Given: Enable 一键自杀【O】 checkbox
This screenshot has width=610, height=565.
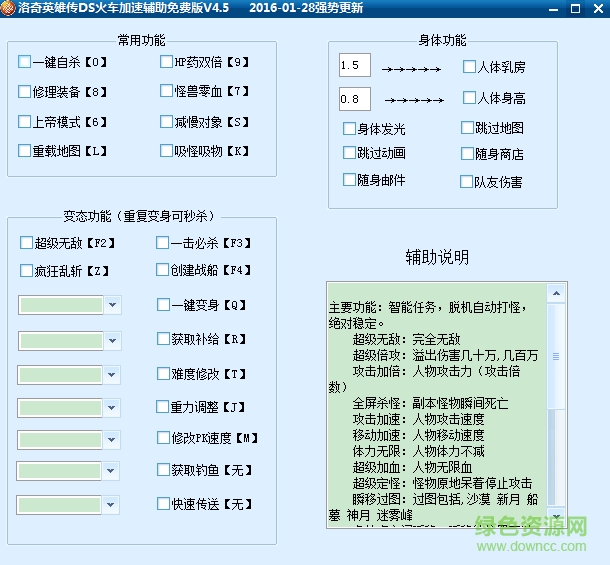Looking at the screenshot, I should [24, 61].
